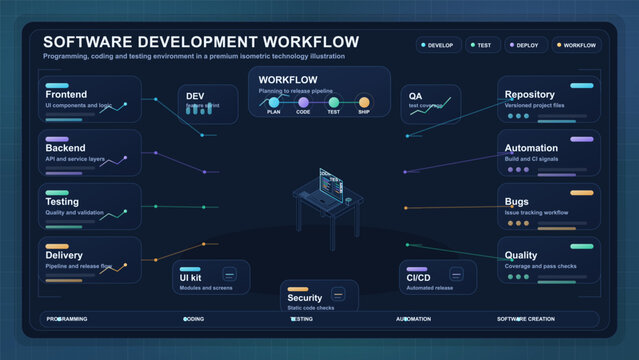Image resolution: width=639 pixels, height=360 pixels.
Task: Click the bar chart in the DEV card
Action: coord(199,108)
